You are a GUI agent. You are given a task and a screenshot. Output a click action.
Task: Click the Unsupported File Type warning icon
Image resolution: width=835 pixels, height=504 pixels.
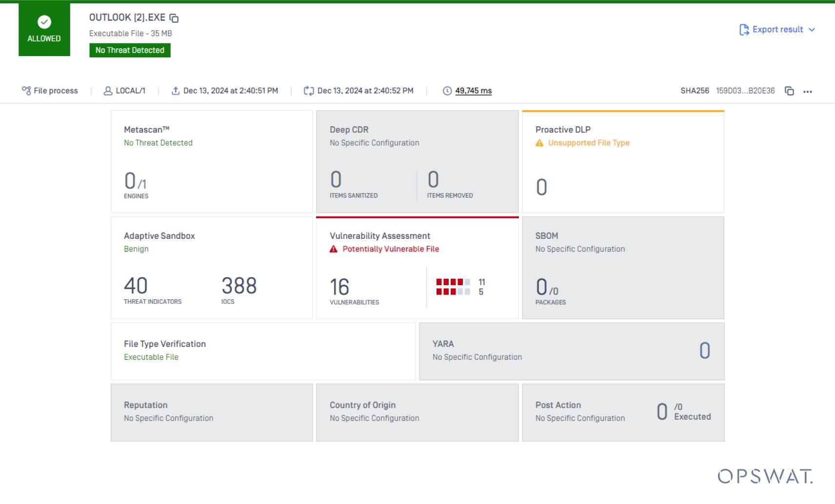[538, 143]
